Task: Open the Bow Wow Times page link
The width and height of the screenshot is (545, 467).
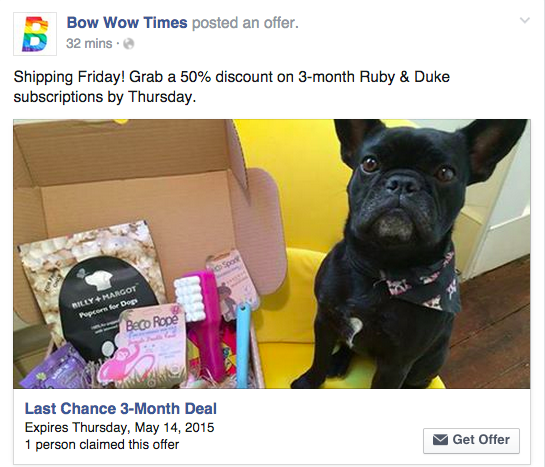Action: (127, 23)
